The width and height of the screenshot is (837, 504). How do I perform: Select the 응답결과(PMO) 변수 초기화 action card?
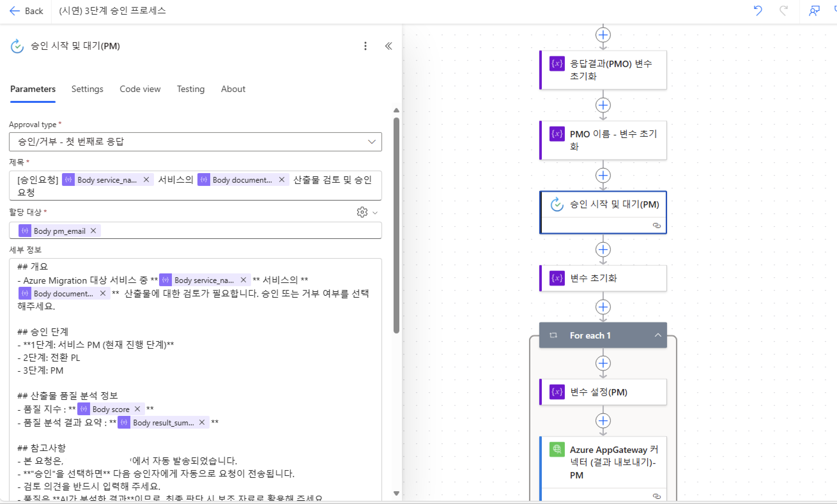[x=603, y=70]
